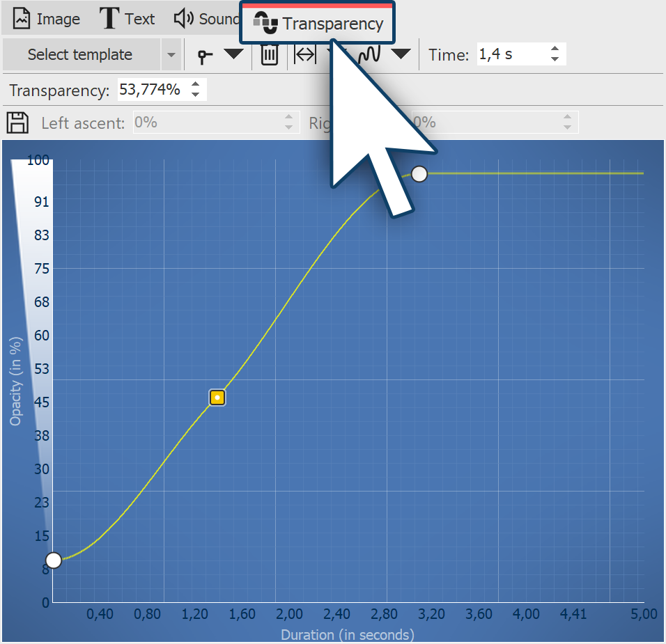Increase the Time value with up arrow

coord(555,49)
